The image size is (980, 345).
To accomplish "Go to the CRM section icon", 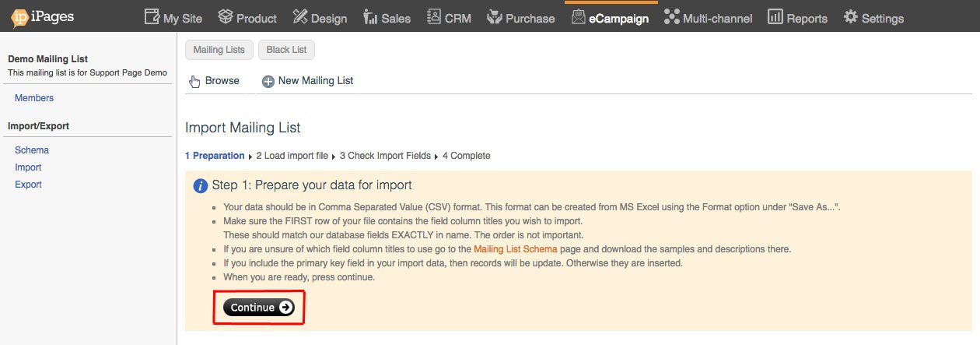I will tap(433, 17).
